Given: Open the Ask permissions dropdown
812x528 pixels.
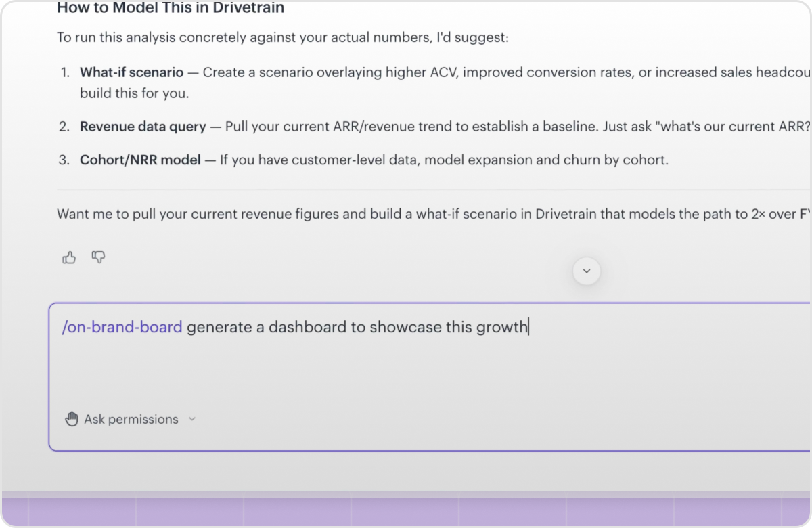Looking at the screenshot, I should click(x=131, y=419).
